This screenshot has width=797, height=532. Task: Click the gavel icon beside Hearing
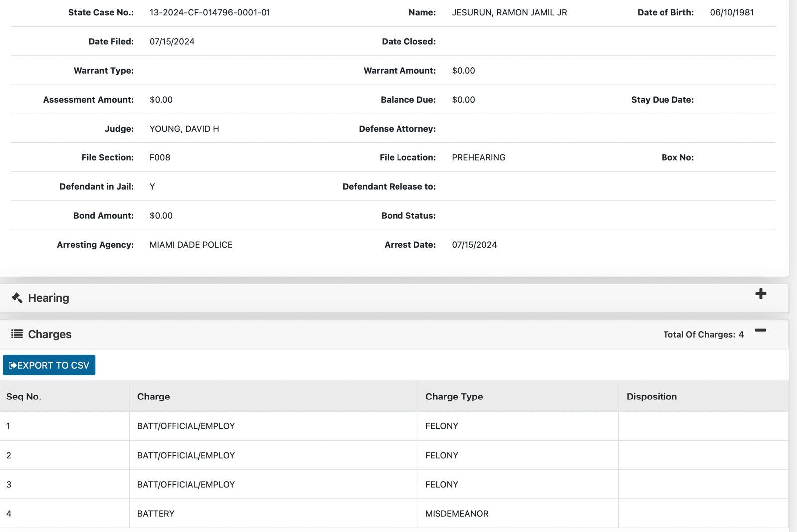[17, 298]
